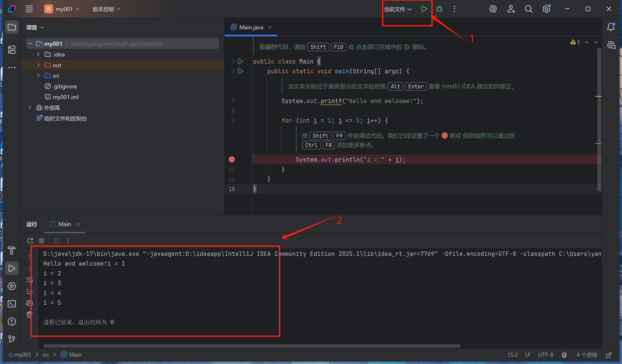Open the Git version control tool window

pyautogui.click(x=12, y=339)
